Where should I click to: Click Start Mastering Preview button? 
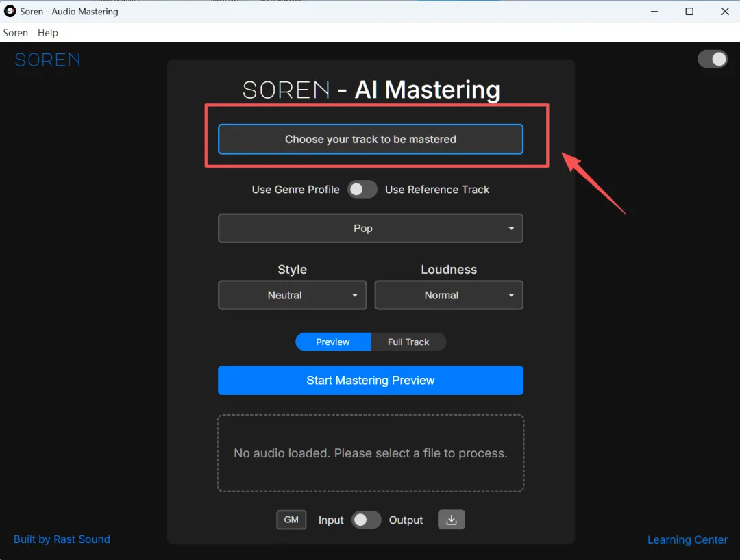(371, 380)
